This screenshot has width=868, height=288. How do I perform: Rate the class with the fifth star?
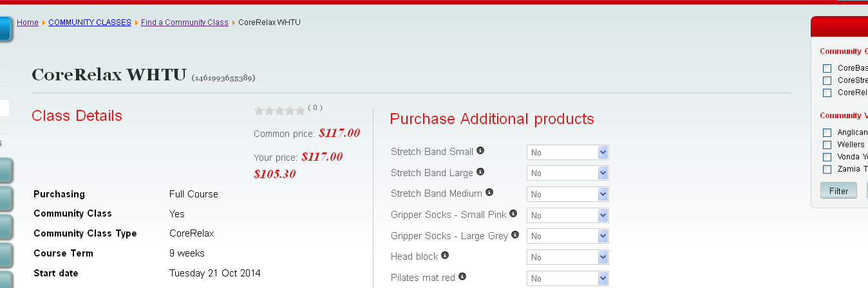300,111
